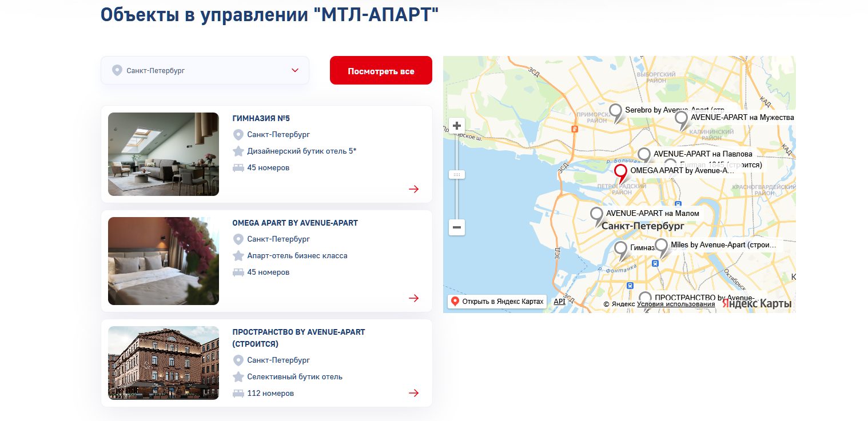Click the red arrow on Гимназия №5 card
868x421 pixels.
coord(414,189)
